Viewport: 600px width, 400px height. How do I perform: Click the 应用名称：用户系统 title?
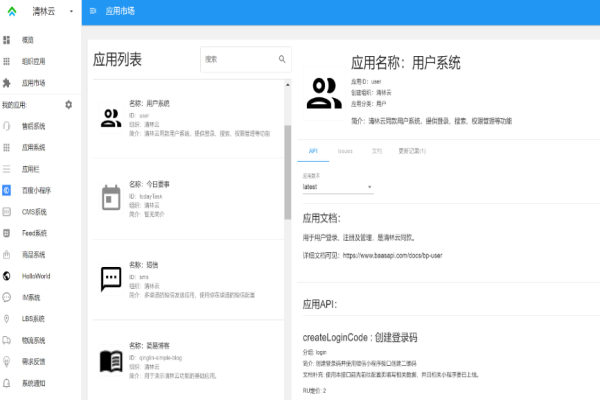pyautogui.click(x=406, y=62)
